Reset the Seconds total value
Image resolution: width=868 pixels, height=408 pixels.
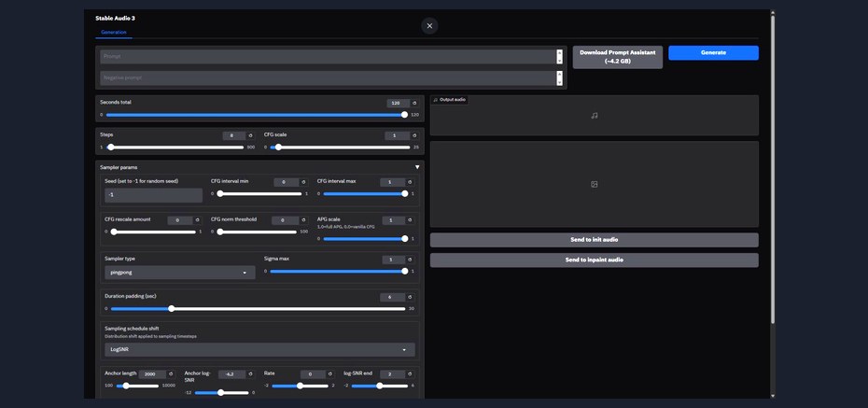pyautogui.click(x=414, y=103)
